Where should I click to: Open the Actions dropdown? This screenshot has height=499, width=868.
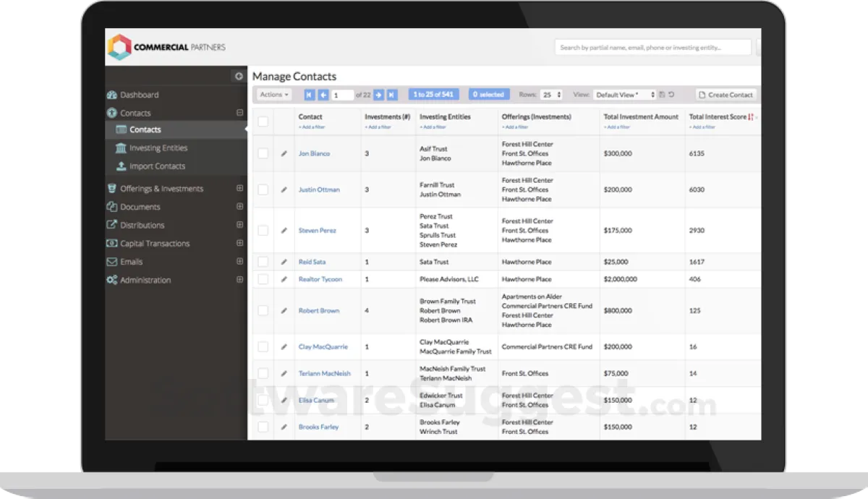274,95
